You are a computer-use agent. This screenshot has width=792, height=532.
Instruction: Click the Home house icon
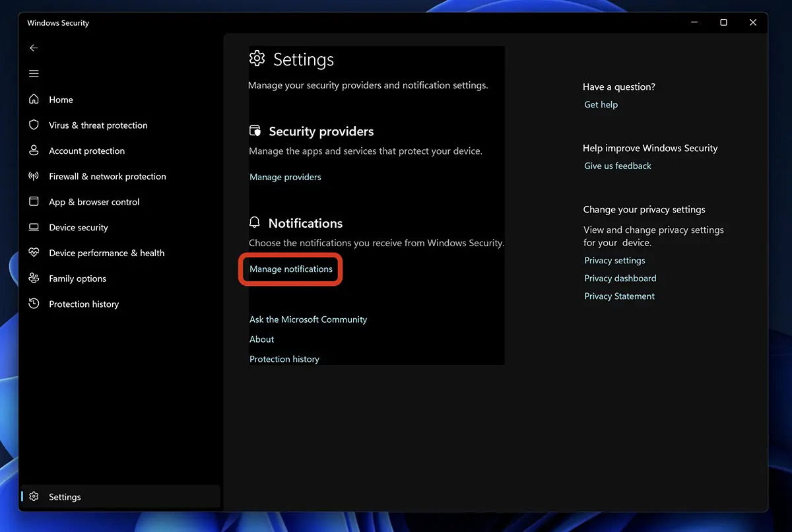pos(34,99)
